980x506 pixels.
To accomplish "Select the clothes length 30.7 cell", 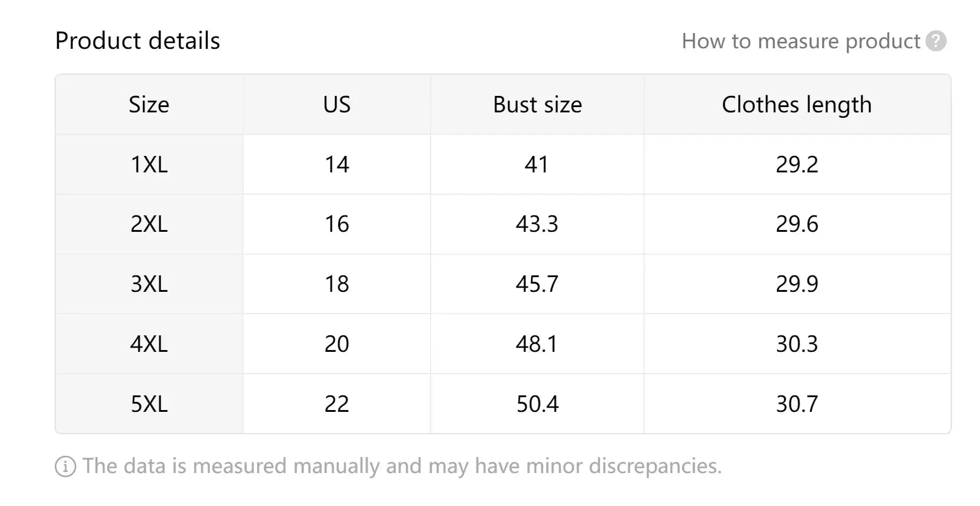I will pyautogui.click(x=797, y=404).
